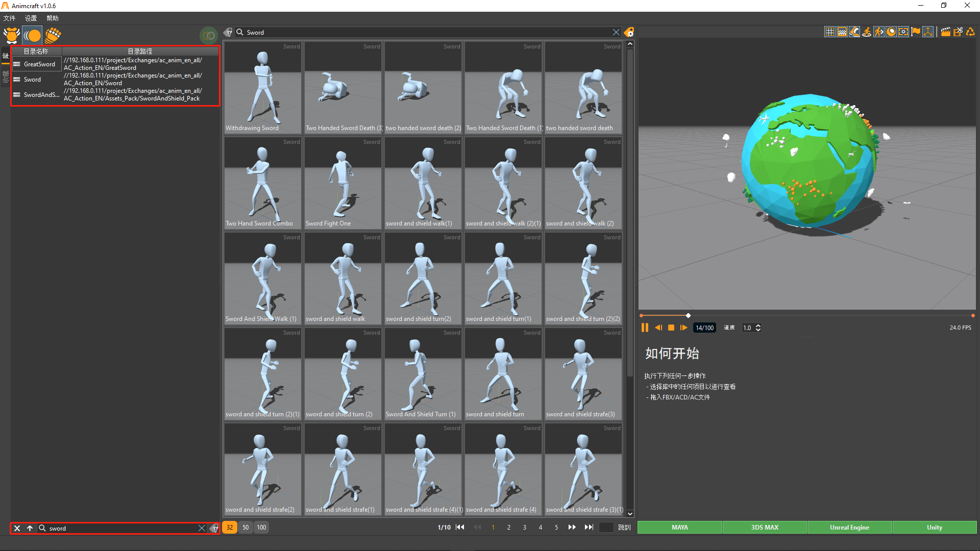Select Withdrawing Sword animation thumbnail
980x551 pixels.
[x=263, y=88]
